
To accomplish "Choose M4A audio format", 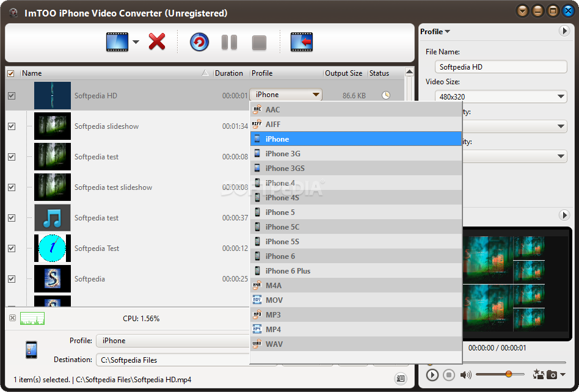I will (x=356, y=286).
